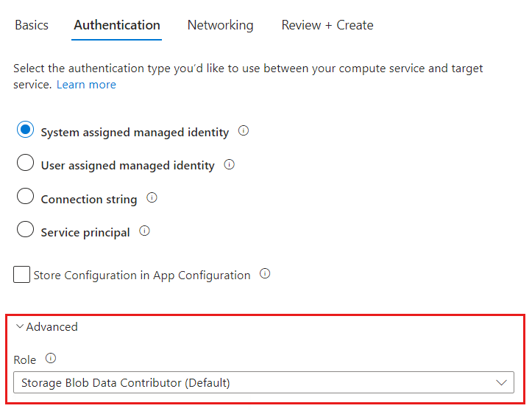
Task: Select System assigned managed identity radio button
Action: point(26,130)
